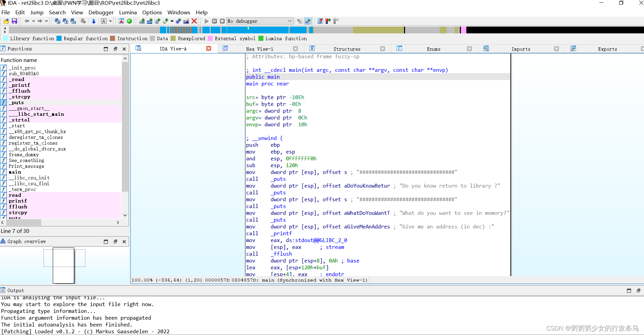Screen dimensions: 644x335
Task: Open the Jump menu
Action: [x=37, y=12]
